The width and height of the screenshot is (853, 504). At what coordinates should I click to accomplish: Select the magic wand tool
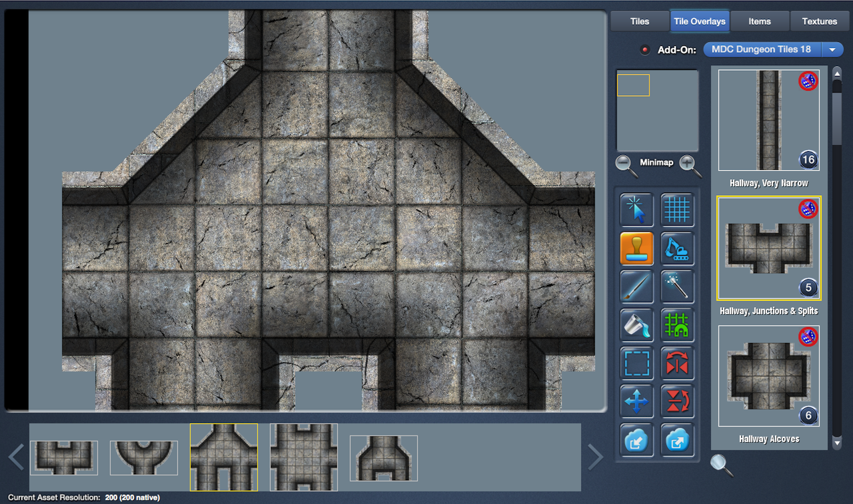(x=677, y=287)
